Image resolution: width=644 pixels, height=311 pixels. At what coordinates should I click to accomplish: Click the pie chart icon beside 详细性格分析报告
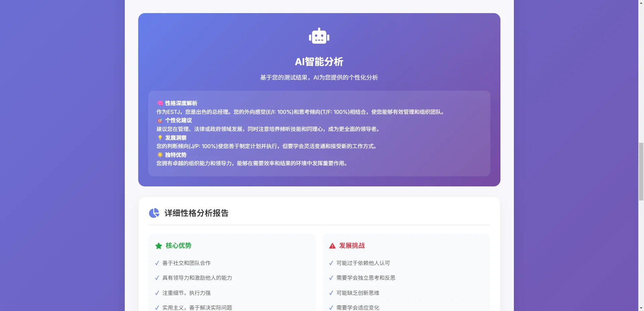coord(154,213)
